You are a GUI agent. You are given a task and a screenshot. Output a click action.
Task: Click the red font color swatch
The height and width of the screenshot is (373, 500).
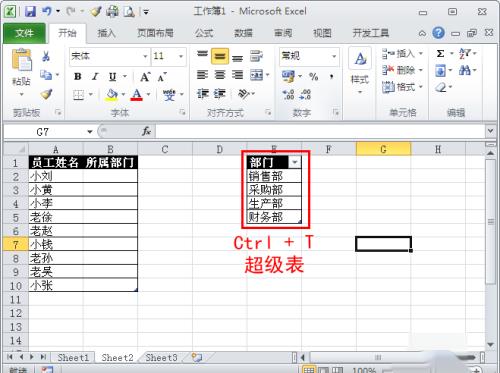pyautogui.click(x=137, y=95)
